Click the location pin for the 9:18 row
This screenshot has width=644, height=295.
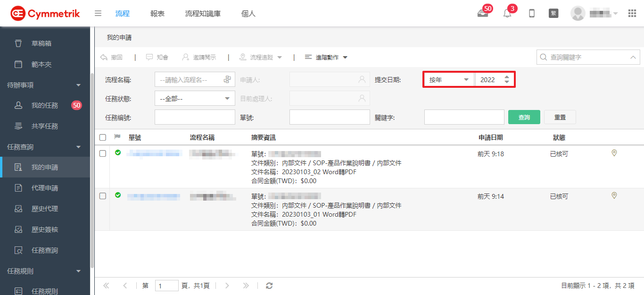614,153
